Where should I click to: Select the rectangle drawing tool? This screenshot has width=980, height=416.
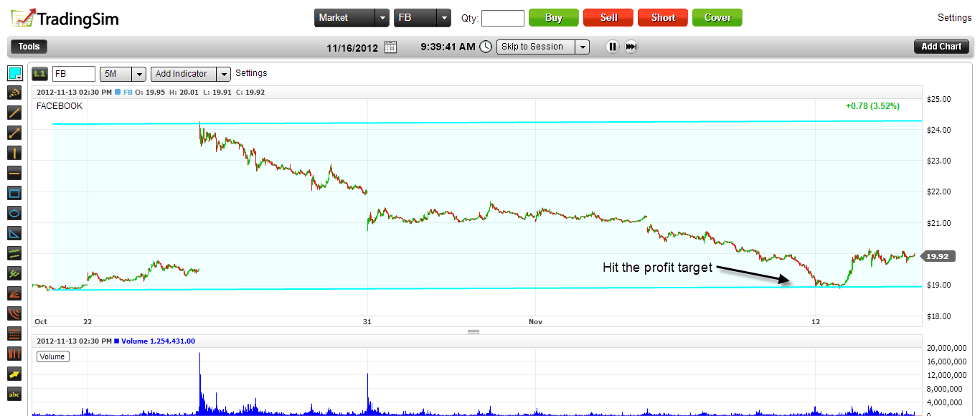(14, 193)
